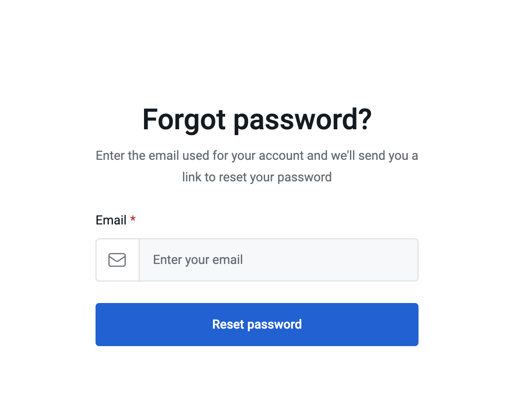Tap the envelope symbol left of the placeholder
Image resolution: width=532 pixels, height=413 pixels.
(x=117, y=260)
